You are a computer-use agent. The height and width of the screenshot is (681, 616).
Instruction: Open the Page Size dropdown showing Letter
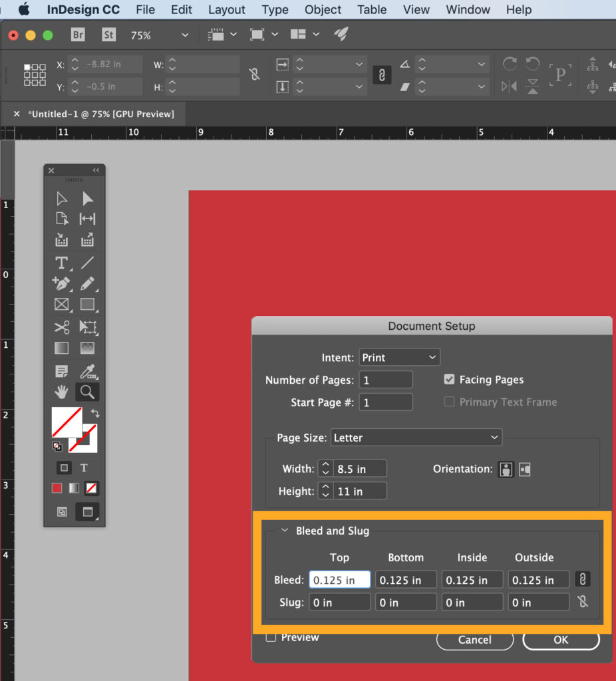coord(416,437)
